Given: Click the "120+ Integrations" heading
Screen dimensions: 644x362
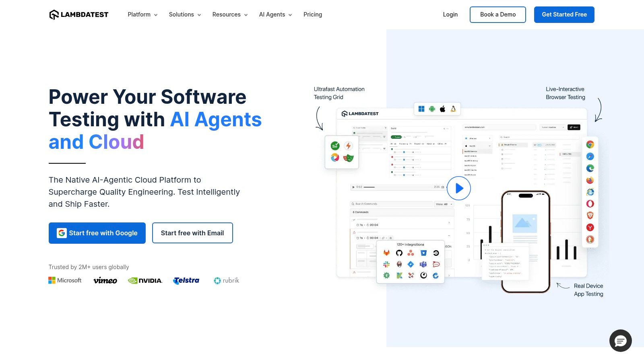Looking at the screenshot, I should pos(410,245).
